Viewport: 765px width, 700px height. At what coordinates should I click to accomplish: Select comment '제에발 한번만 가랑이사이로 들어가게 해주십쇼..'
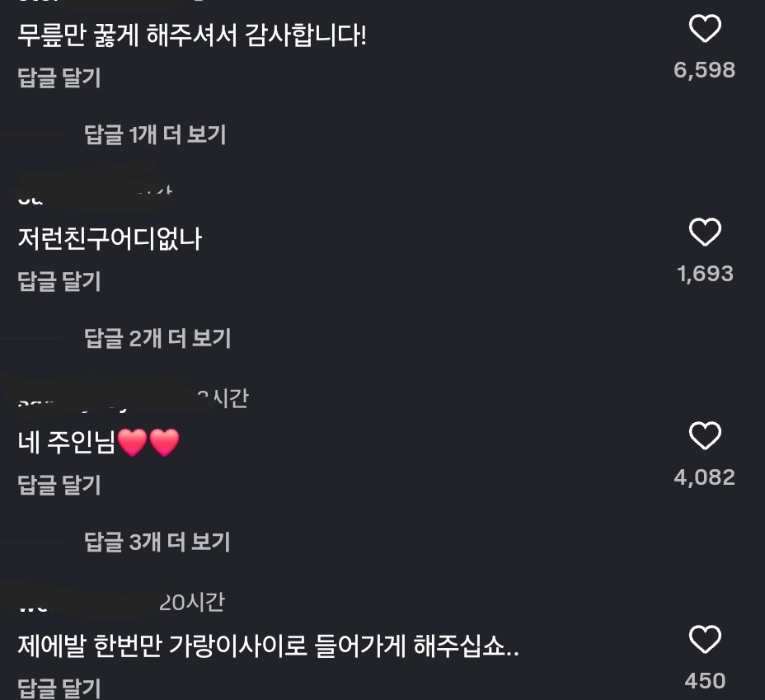[x=268, y=646]
